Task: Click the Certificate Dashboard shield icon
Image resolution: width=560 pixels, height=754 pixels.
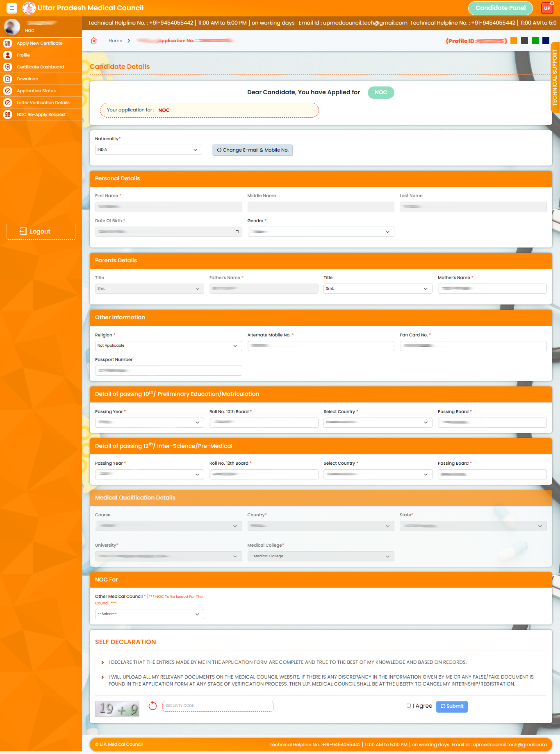Action: coord(8,67)
